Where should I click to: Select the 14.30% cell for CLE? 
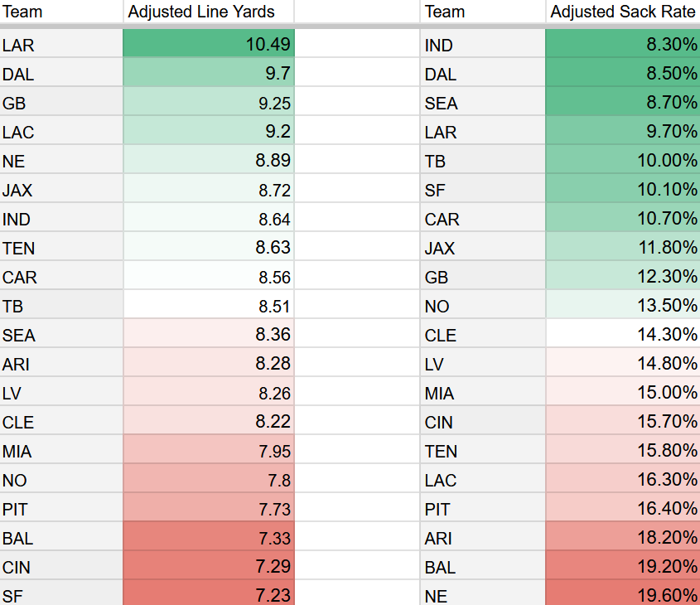622,335
